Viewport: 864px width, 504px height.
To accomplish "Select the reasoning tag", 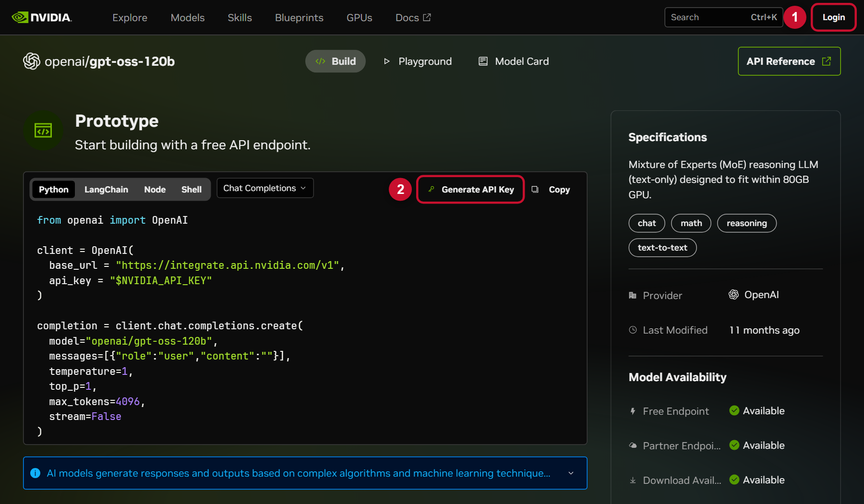I will [x=747, y=223].
